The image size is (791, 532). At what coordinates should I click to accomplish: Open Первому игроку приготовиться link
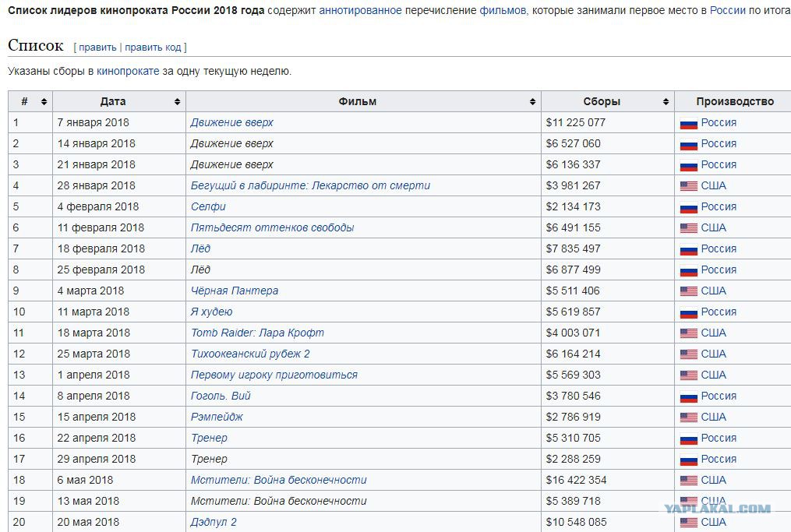coord(274,375)
